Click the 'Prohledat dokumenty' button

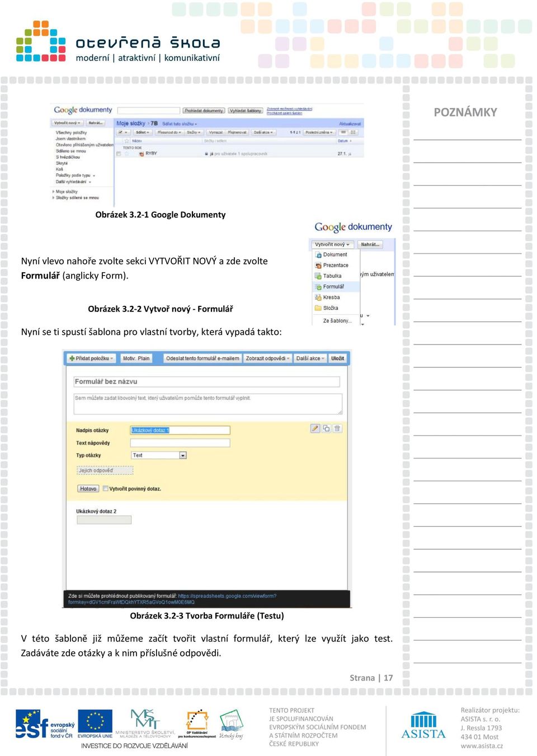(x=204, y=111)
